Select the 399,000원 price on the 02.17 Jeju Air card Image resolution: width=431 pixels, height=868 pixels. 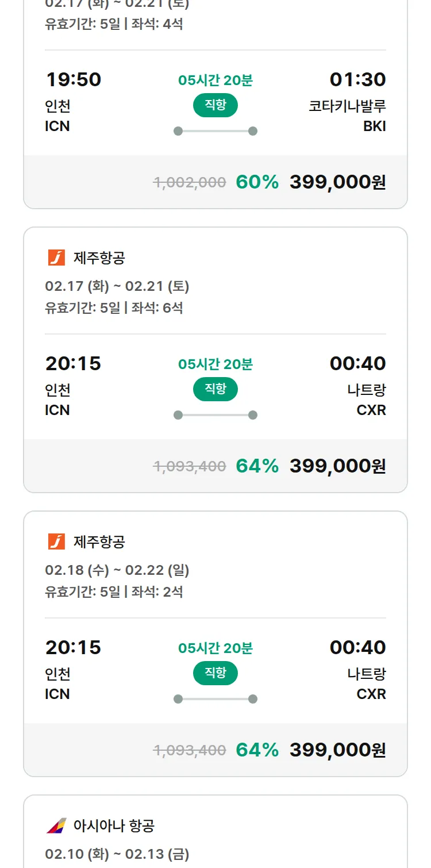[337, 466]
